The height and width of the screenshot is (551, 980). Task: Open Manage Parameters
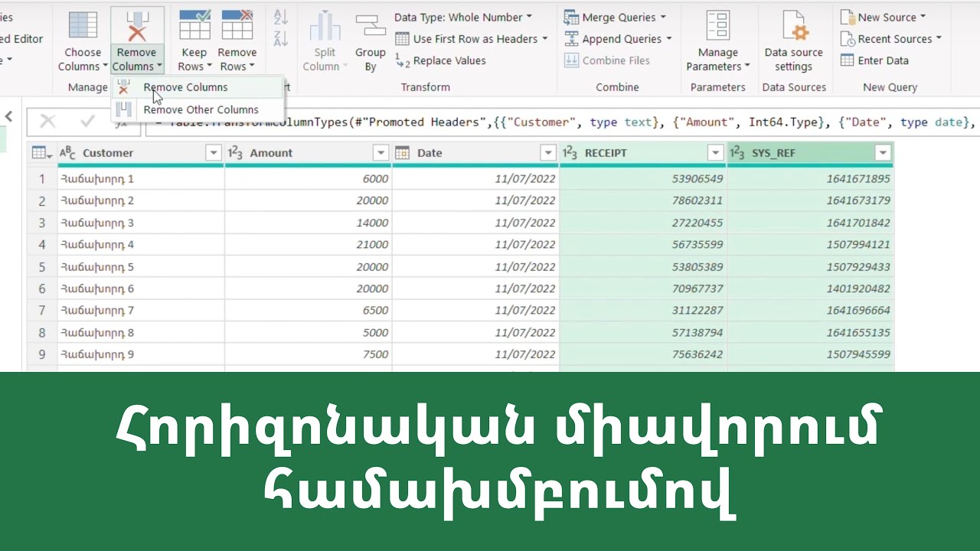[x=717, y=40]
